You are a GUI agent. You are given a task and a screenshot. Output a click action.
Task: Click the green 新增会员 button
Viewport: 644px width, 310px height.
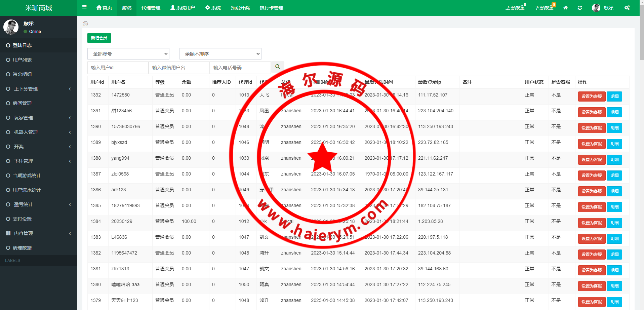click(x=99, y=38)
